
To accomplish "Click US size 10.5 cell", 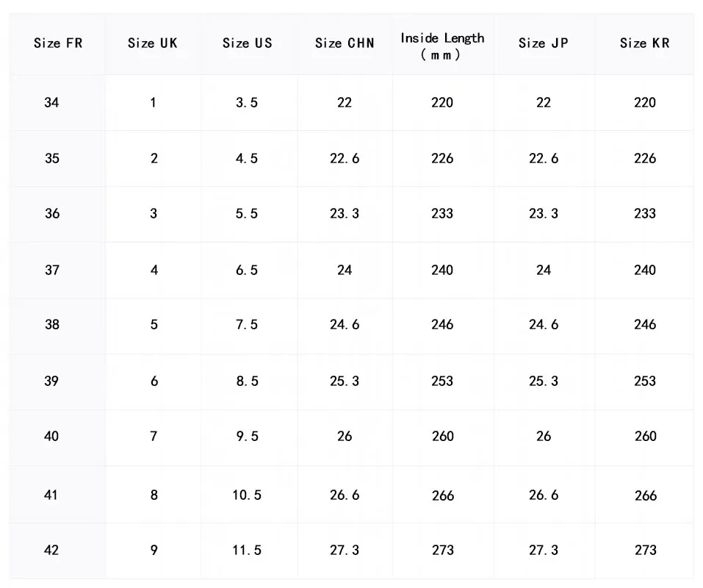I will pyautogui.click(x=247, y=495).
